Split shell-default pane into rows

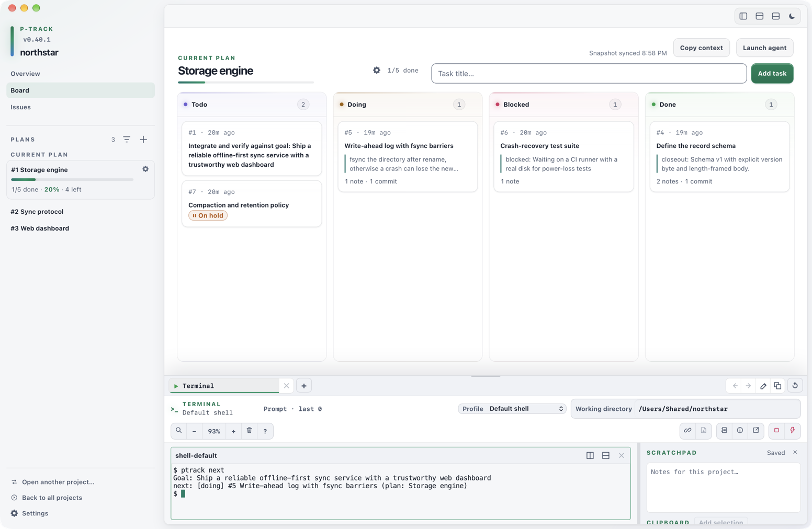606,456
